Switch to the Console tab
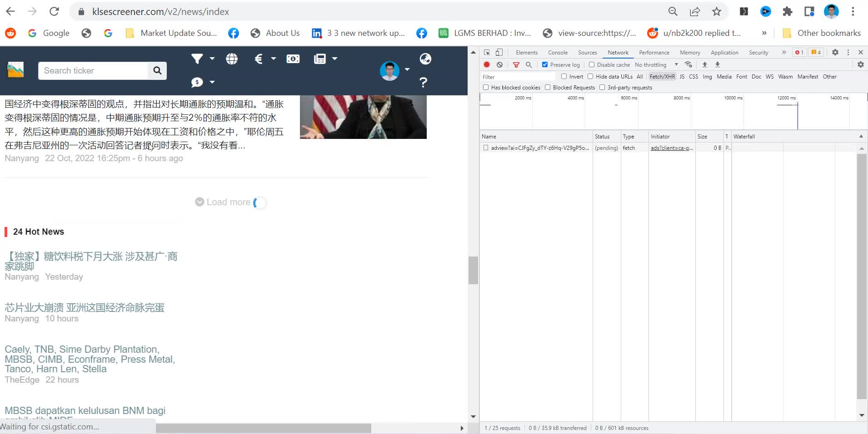The image size is (868, 434). pyautogui.click(x=558, y=53)
